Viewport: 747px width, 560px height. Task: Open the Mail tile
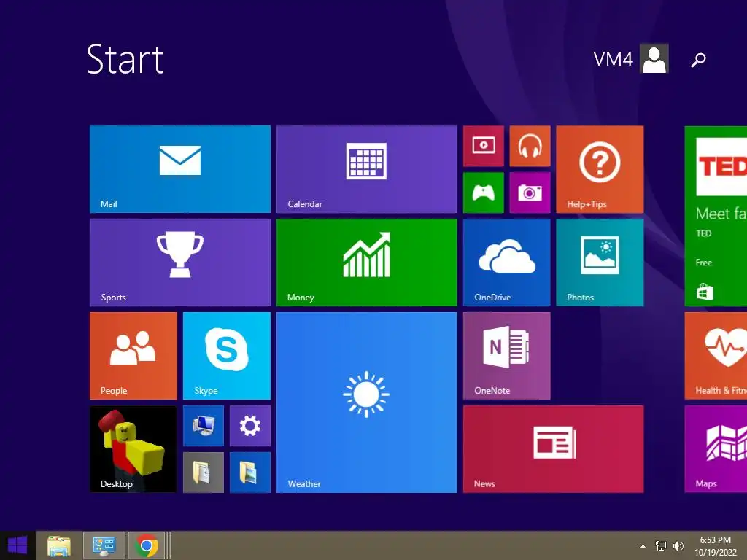(x=180, y=169)
